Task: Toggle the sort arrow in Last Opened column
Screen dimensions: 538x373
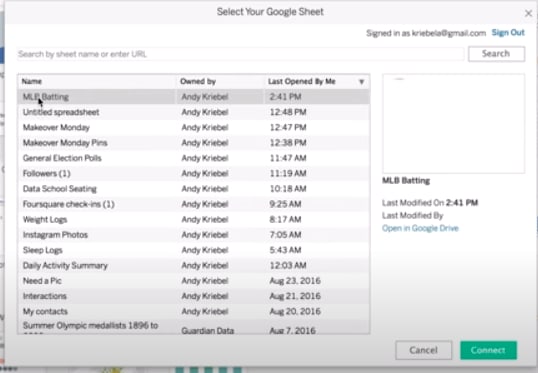Action: point(361,82)
